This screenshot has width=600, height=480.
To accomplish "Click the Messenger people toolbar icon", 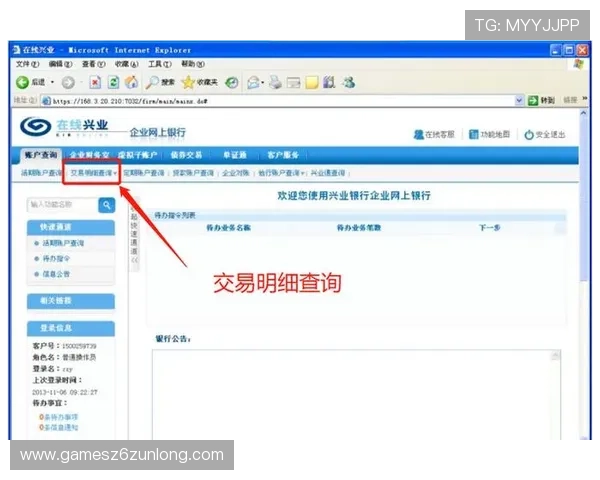I will tap(349, 82).
